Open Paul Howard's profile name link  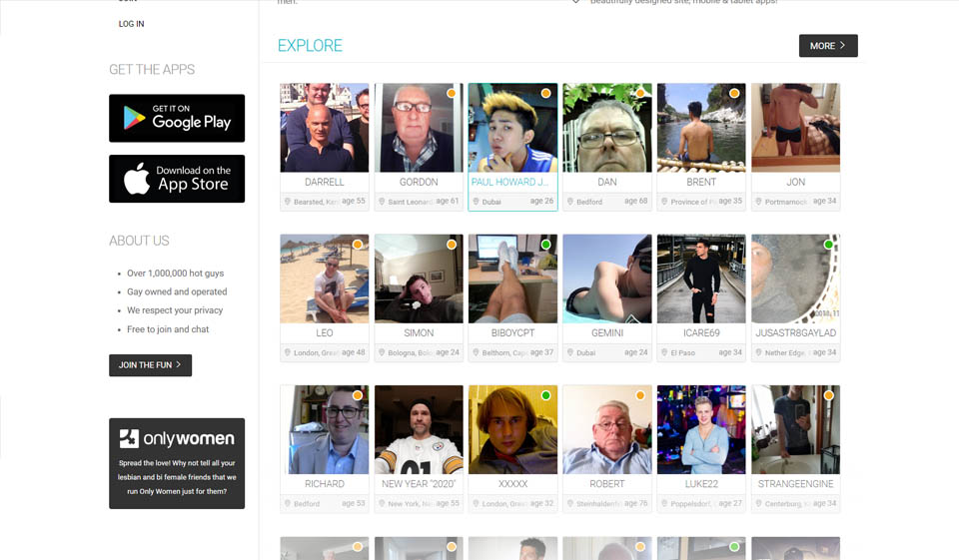click(x=512, y=183)
